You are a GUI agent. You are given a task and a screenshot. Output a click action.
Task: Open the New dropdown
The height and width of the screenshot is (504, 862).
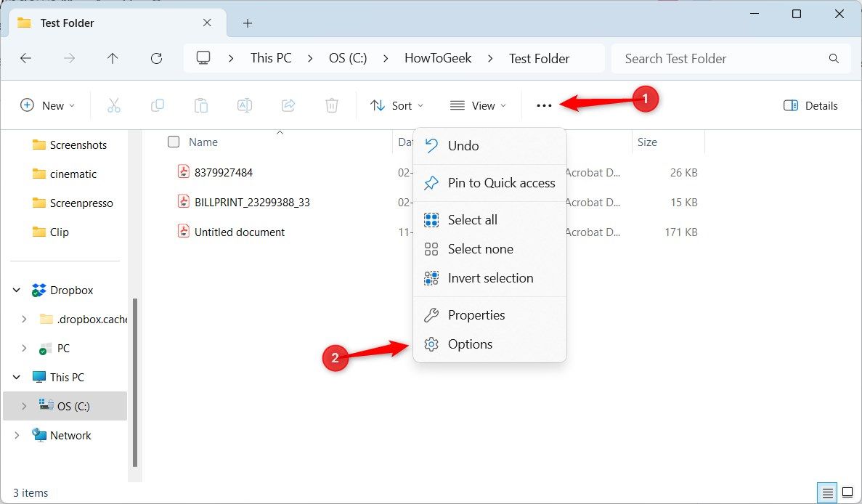tap(47, 105)
